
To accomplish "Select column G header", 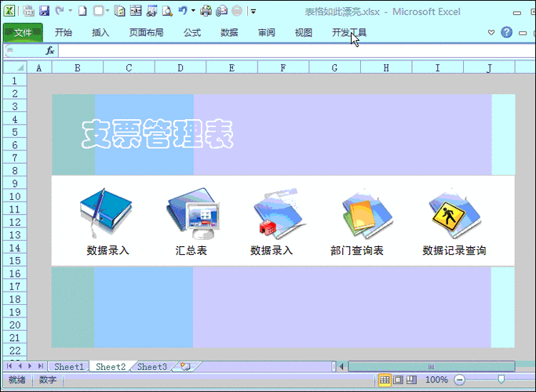I will tap(334, 67).
